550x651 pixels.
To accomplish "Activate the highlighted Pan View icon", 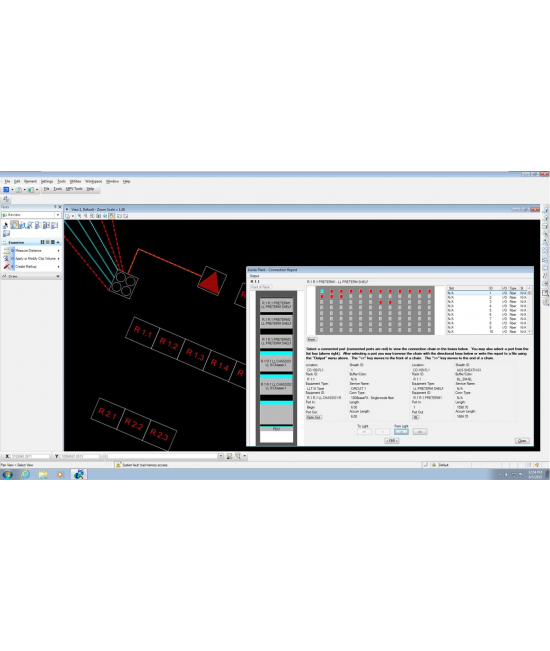I will (112, 216).
